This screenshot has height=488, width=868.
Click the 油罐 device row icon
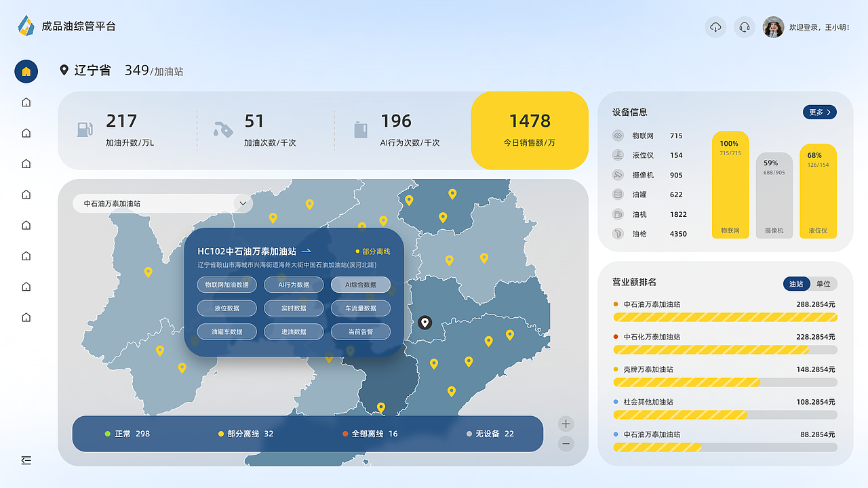(618, 195)
